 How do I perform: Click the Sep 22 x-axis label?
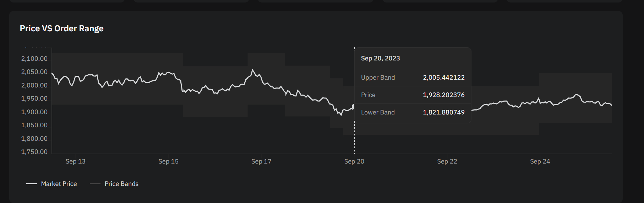tap(447, 161)
